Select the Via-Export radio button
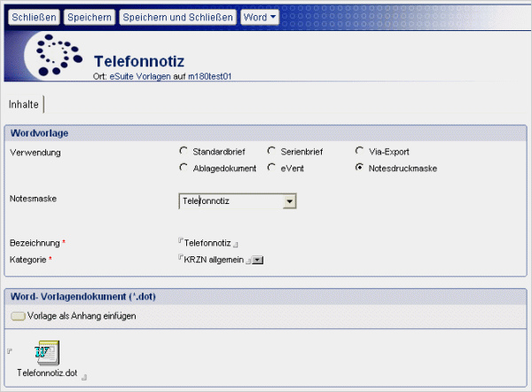Viewport: 532px width, 392px height. coord(359,152)
